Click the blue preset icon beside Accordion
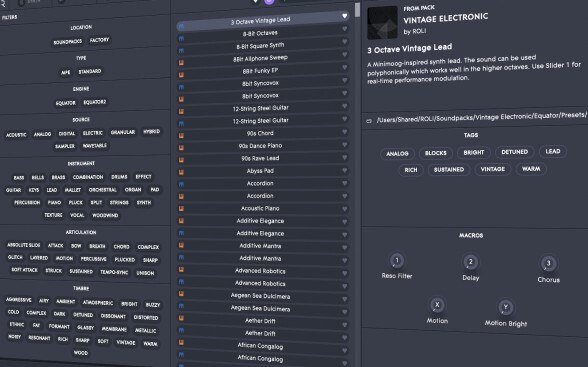The height and width of the screenshot is (367, 588). (181, 184)
